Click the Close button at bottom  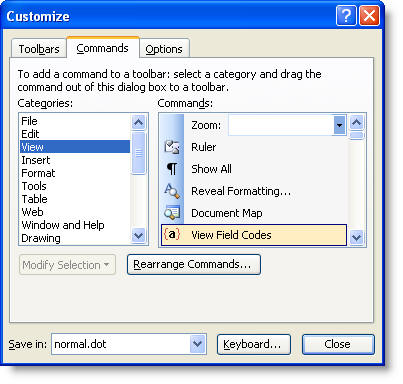[338, 344]
